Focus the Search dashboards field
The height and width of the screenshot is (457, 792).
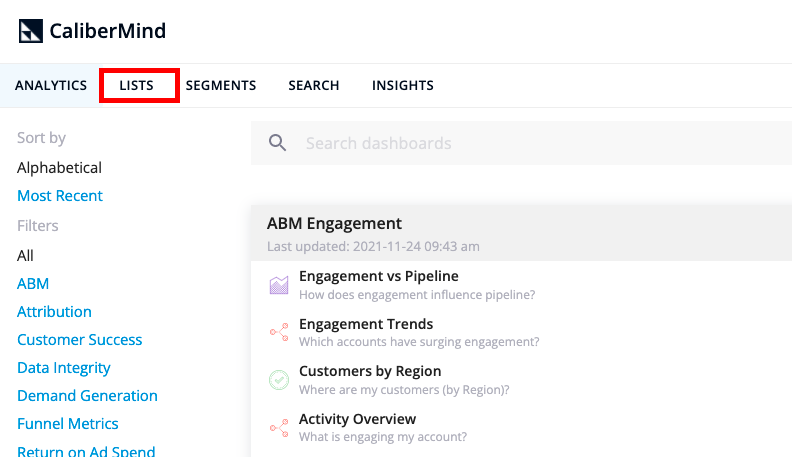[x=521, y=143]
